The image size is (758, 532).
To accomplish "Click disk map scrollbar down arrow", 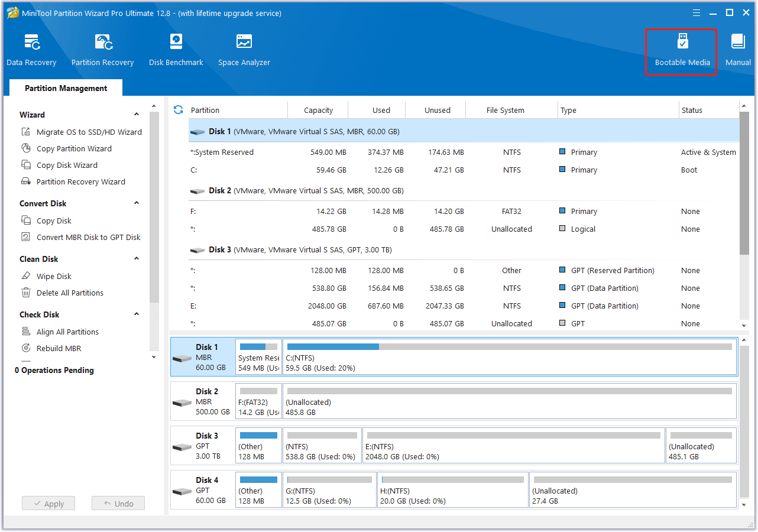I will [x=744, y=505].
